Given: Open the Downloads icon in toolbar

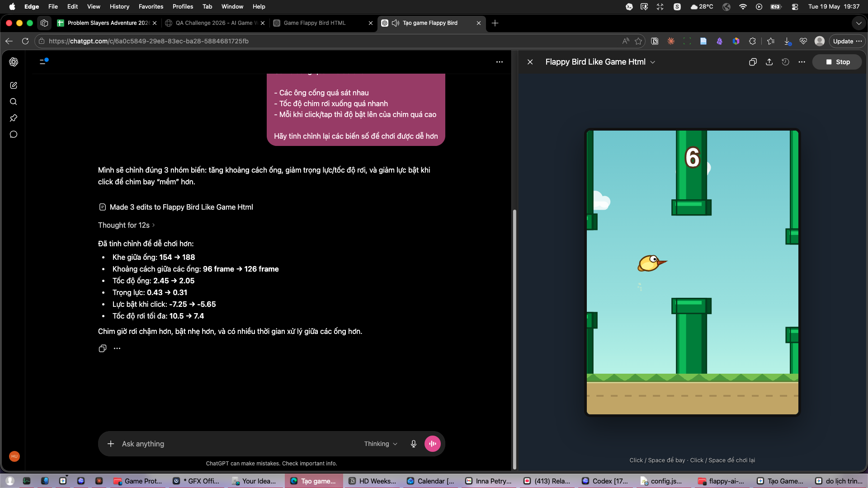Looking at the screenshot, I should (x=787, y=41).
